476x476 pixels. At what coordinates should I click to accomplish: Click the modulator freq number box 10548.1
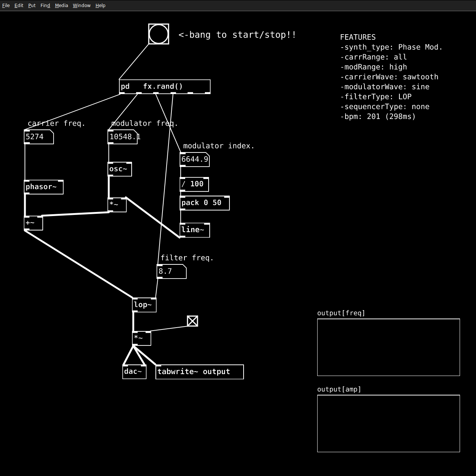pyautogui.click(x=123, y=137)
